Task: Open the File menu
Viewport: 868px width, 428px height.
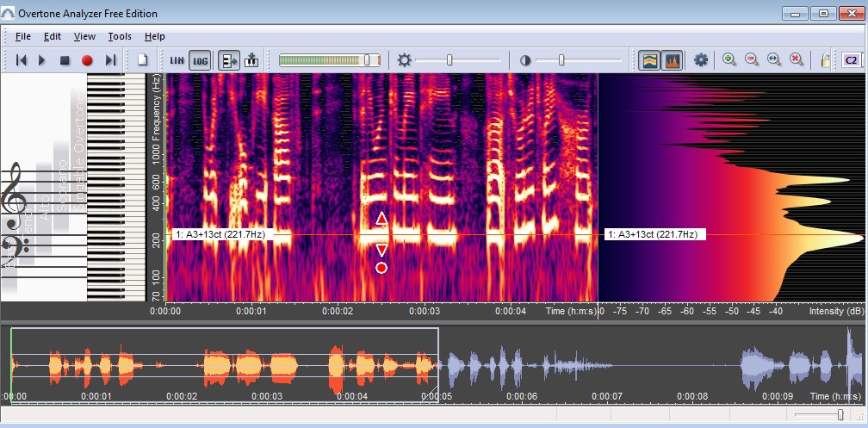Action: click(22, 36)
